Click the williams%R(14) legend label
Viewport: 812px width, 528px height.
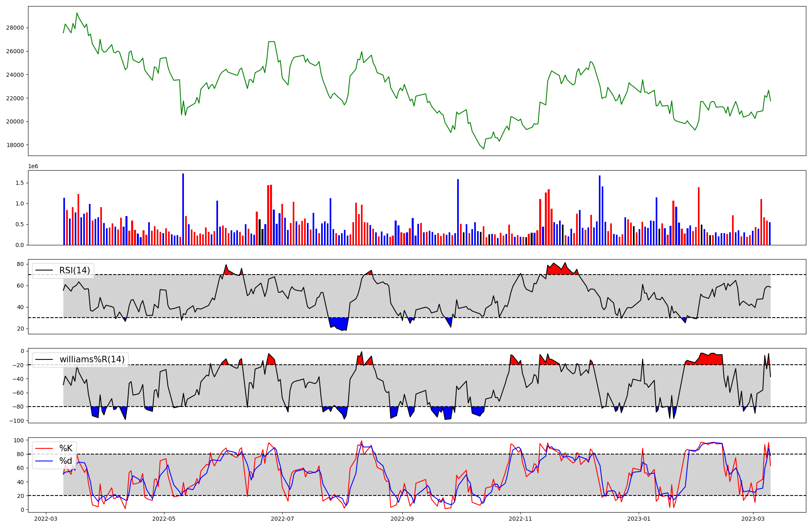[x=92, y=359]
